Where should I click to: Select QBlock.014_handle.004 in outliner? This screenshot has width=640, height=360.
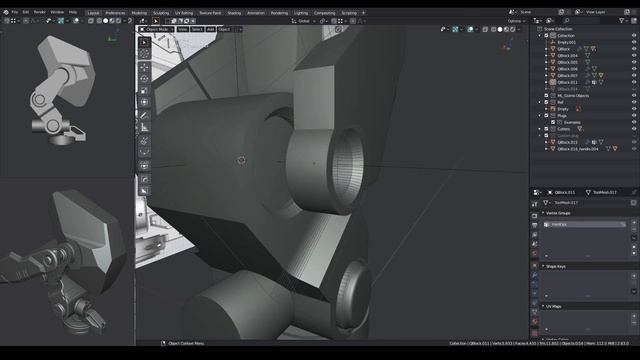click(x=578, y=149)
